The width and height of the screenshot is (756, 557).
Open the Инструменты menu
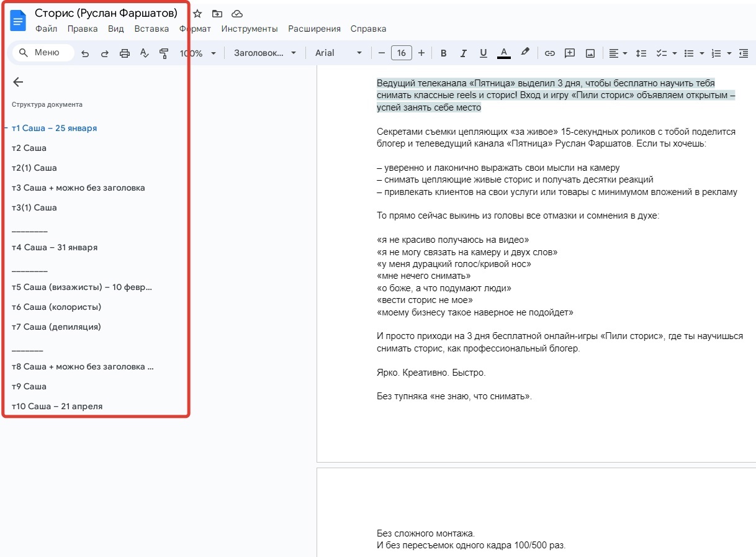pyautogui.click(x=250, y=29)
